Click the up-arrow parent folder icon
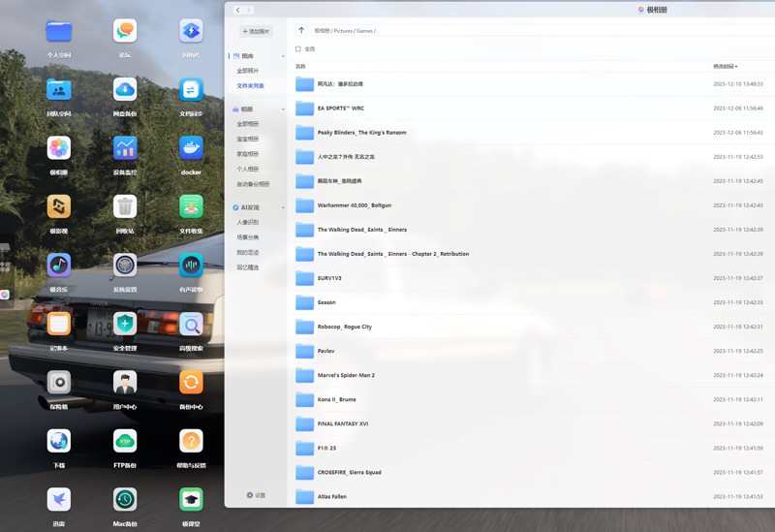The width and height of the screenshot is (775, 532). (301, 31)
